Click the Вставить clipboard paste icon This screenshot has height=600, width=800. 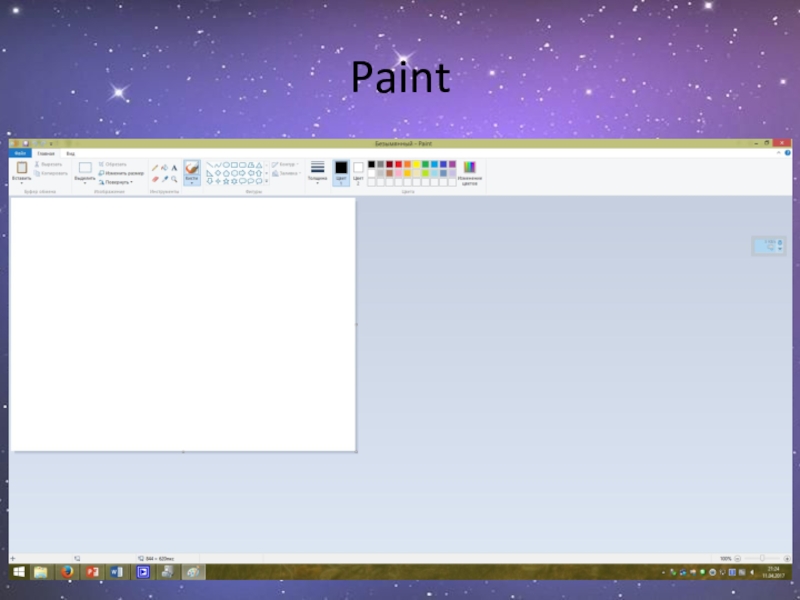(21, 167)
